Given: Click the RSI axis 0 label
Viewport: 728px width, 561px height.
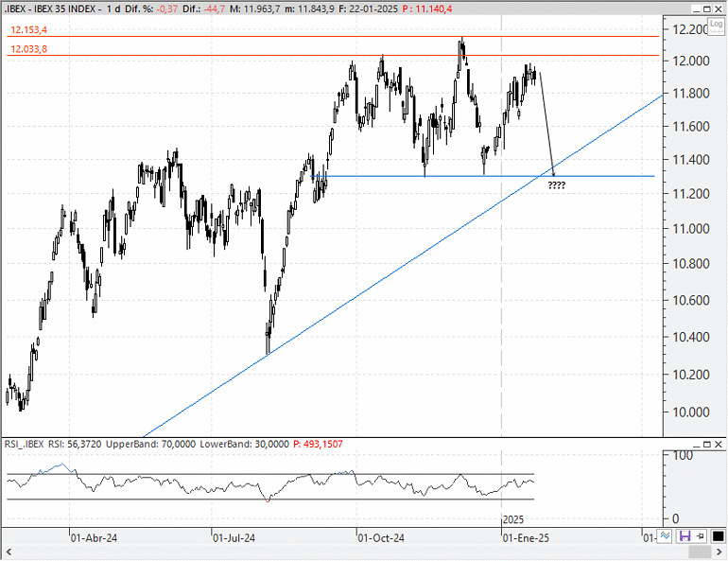Looking at the screenshot, I should click(x=676, y=518).
